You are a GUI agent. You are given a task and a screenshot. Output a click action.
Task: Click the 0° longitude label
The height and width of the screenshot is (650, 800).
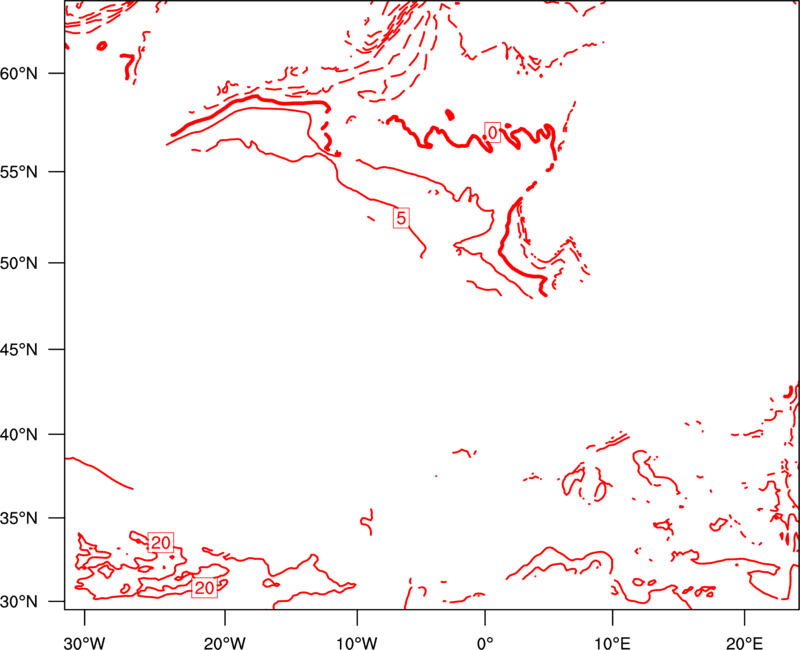485,643
